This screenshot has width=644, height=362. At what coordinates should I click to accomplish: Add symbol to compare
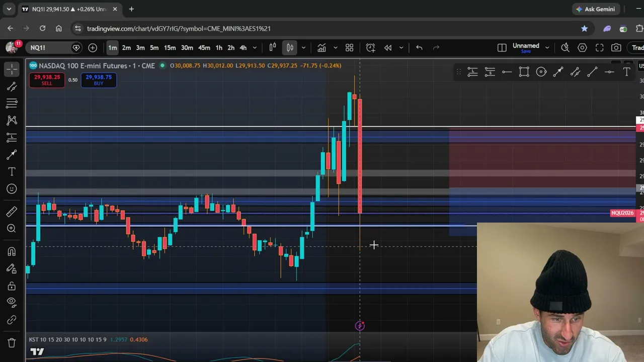click(x=93, y=48)
